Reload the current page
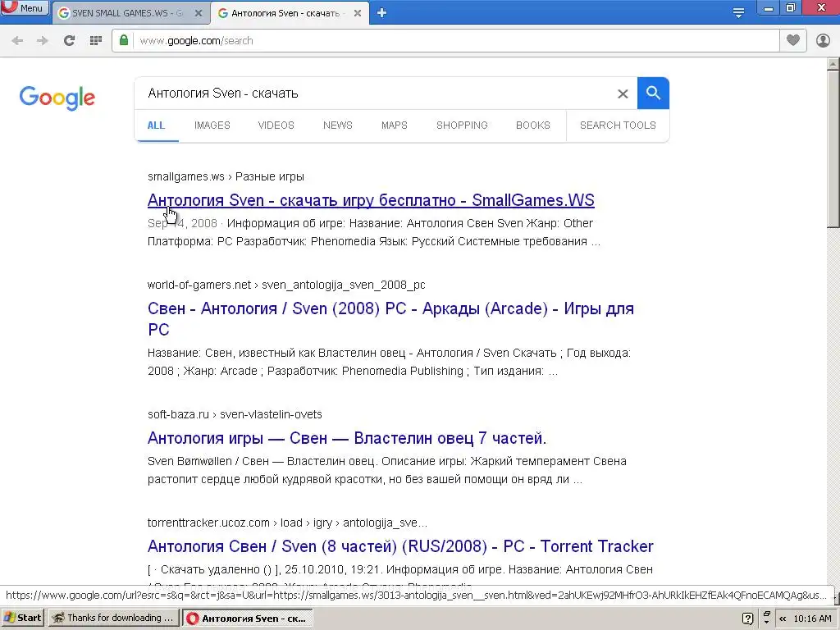 pyautogui.click(x=69, y=41)
